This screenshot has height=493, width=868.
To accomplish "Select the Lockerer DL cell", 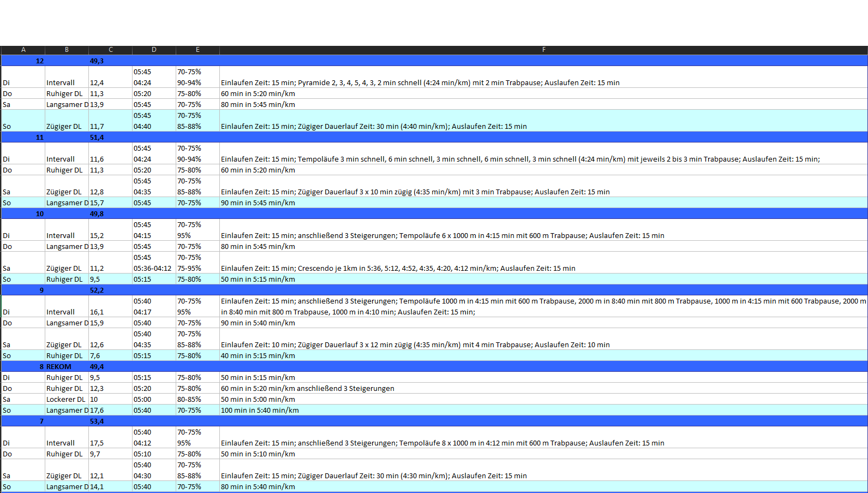I will (66, 399).
